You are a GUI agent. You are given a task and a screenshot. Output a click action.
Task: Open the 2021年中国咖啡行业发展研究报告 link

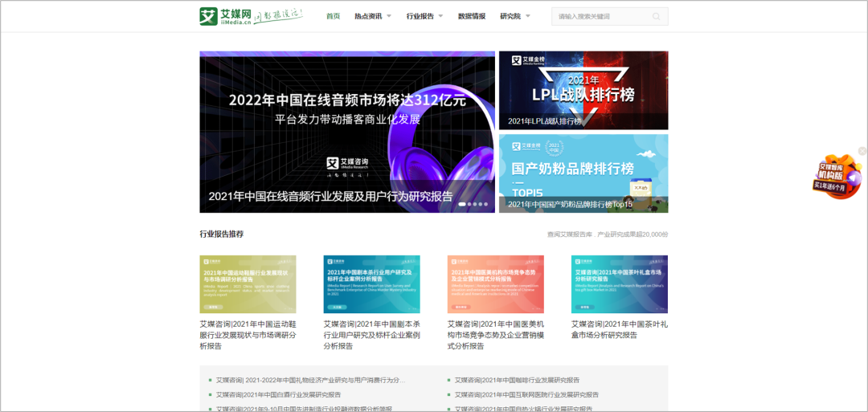[517, 380]
